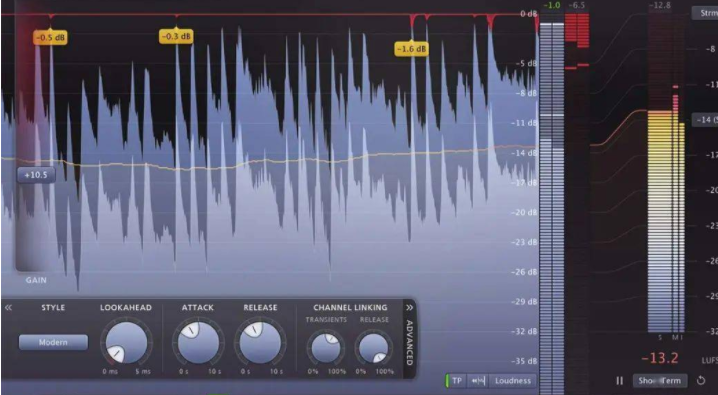This screenshot has width=718, height=395.
Task: Collapse the advanced panel with left chevrons
Action: (x=8, y=308)
